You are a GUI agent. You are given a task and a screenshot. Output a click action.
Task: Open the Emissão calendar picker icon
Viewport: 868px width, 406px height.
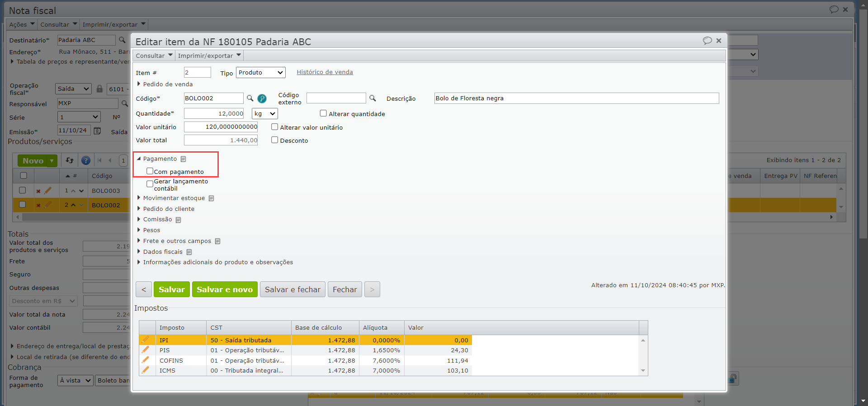pyautogui.click(x=97, y=131)
